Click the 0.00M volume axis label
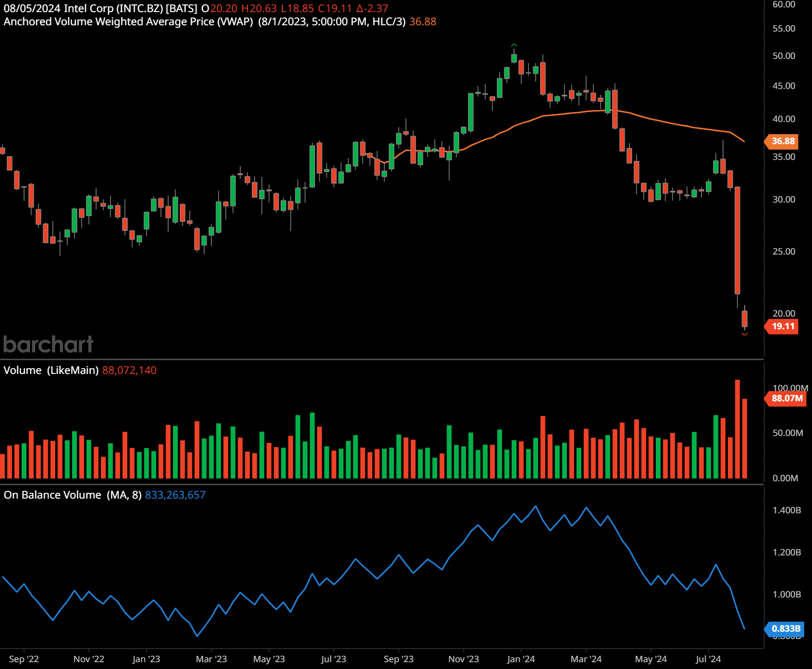The width and height of the screenshot is (812, 669). coord(785,478)
